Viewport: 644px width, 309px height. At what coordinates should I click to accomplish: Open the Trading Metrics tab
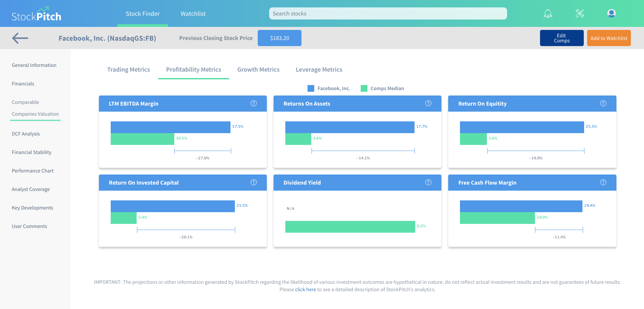pos(129,70)
